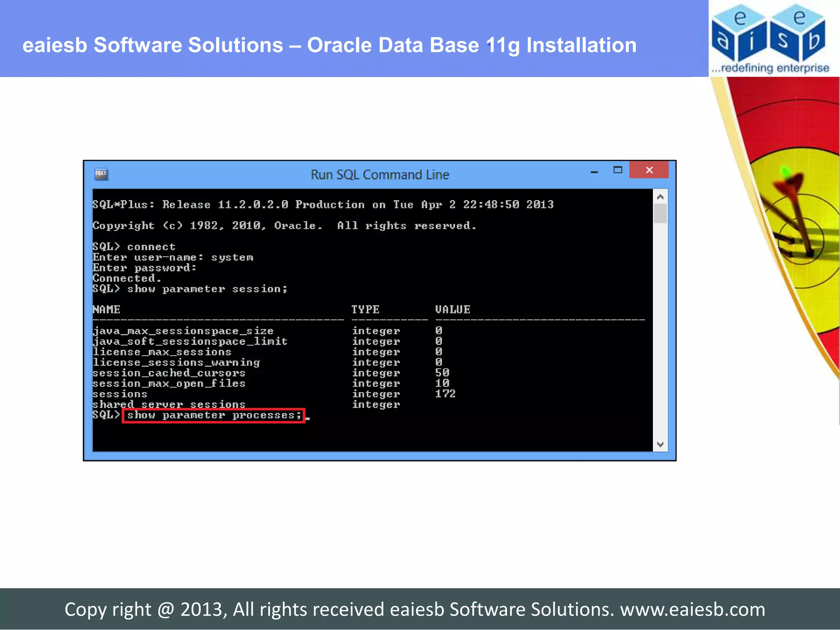Minimize the Run SQL Command Line window
840x630 pixels.
click(x=594, y=172)
